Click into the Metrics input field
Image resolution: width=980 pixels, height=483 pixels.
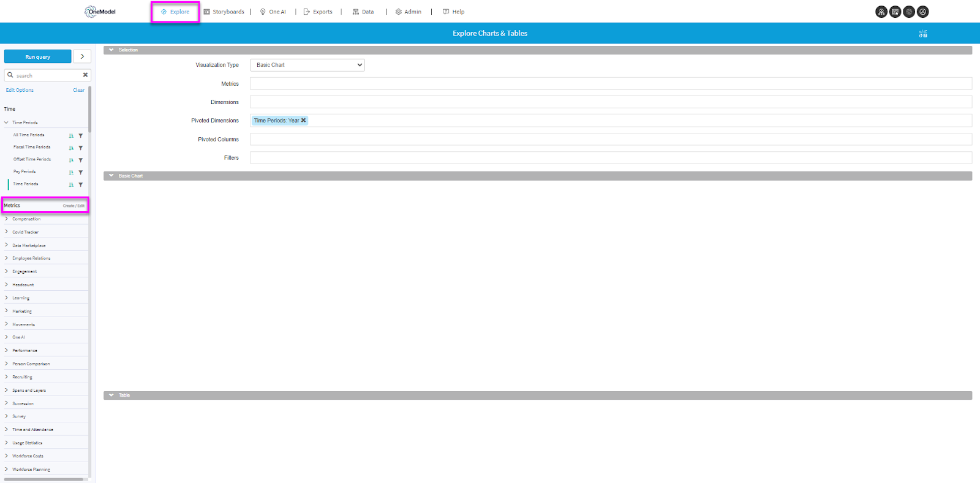(610, 84)
